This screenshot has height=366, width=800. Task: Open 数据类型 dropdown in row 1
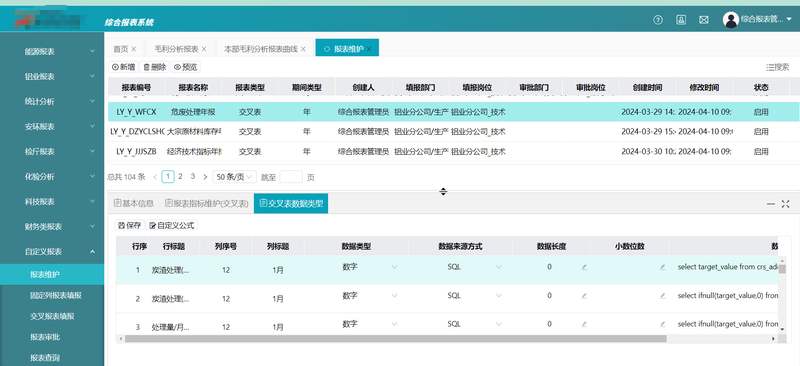click(369, 266)
